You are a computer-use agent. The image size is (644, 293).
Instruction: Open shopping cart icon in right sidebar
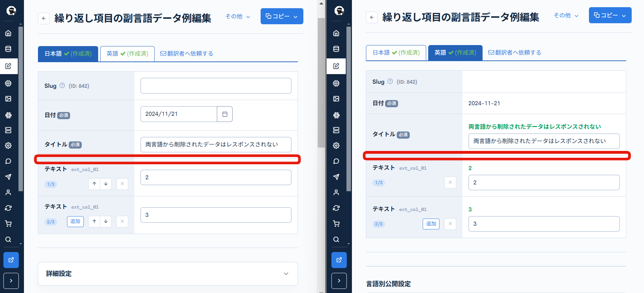(336, 224)
